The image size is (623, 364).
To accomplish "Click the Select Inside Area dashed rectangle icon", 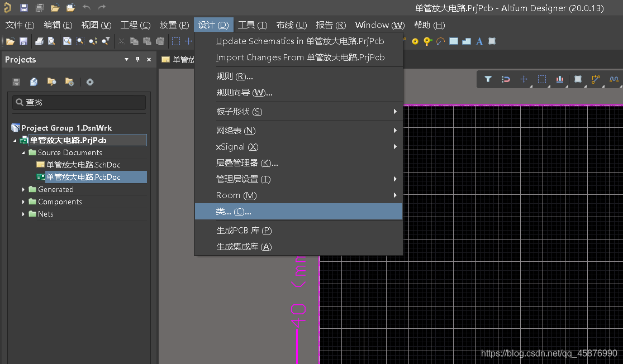I will 175,41.
